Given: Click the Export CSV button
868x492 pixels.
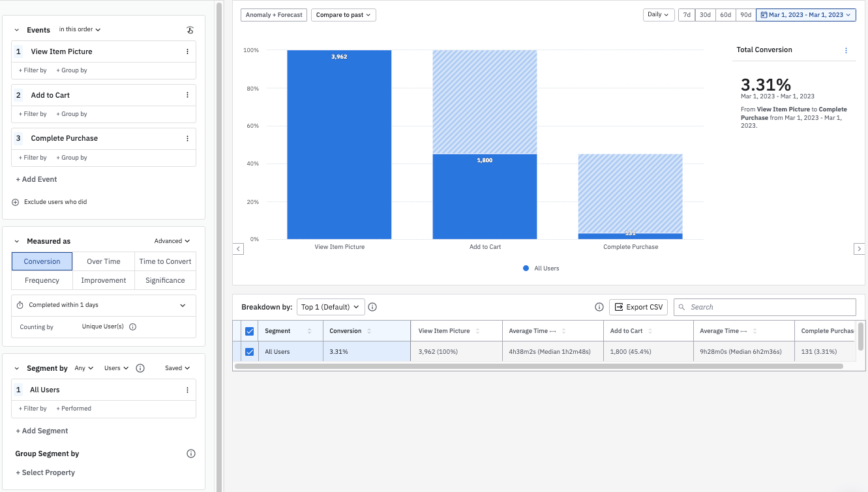Looking at the screenshot, I should pyautogui.click(x=638, y=307).
